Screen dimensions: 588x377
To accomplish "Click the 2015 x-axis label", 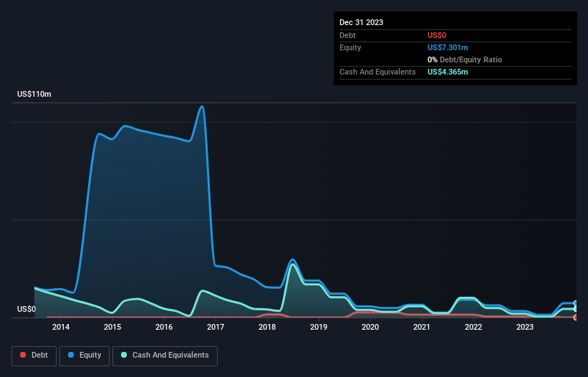I will (112, 327).
